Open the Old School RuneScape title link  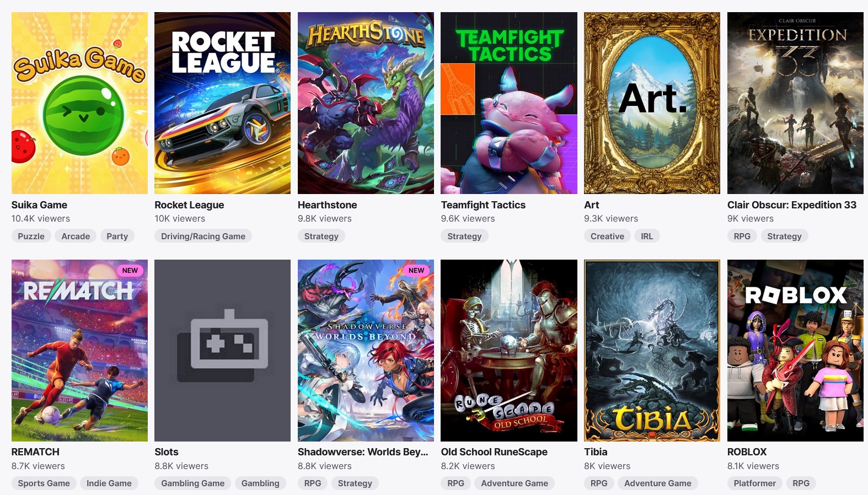coord(494,452)
